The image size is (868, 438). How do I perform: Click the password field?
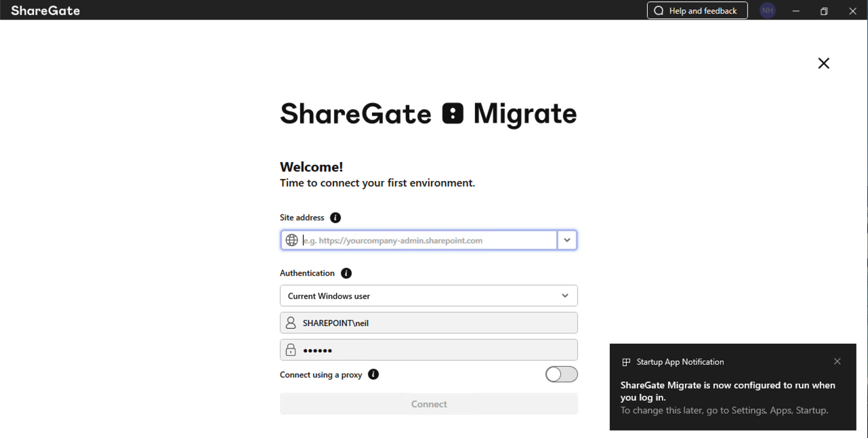click(x=429, y=350)
